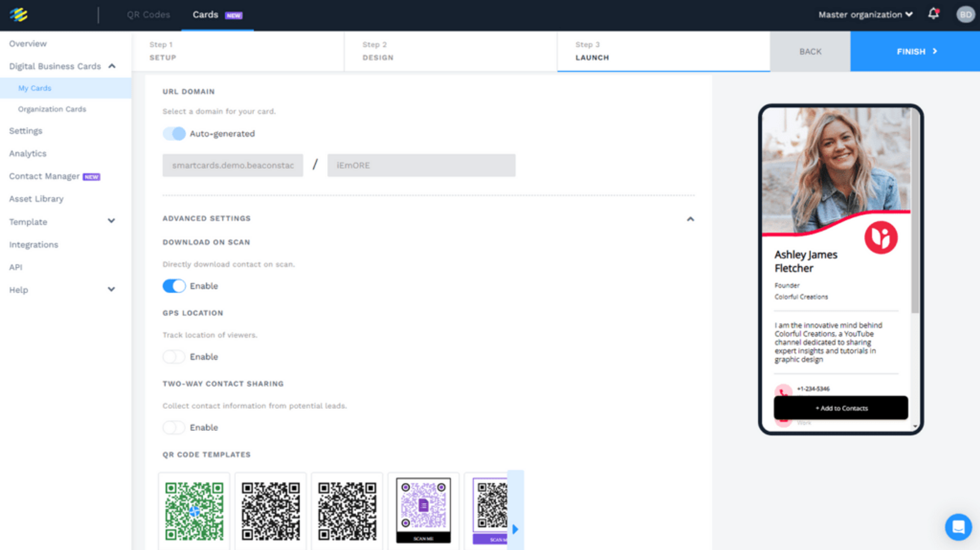Open Organization Cards in sidebar
The width and height of the screenshot is (980, 550).
(x=52, y=109)
